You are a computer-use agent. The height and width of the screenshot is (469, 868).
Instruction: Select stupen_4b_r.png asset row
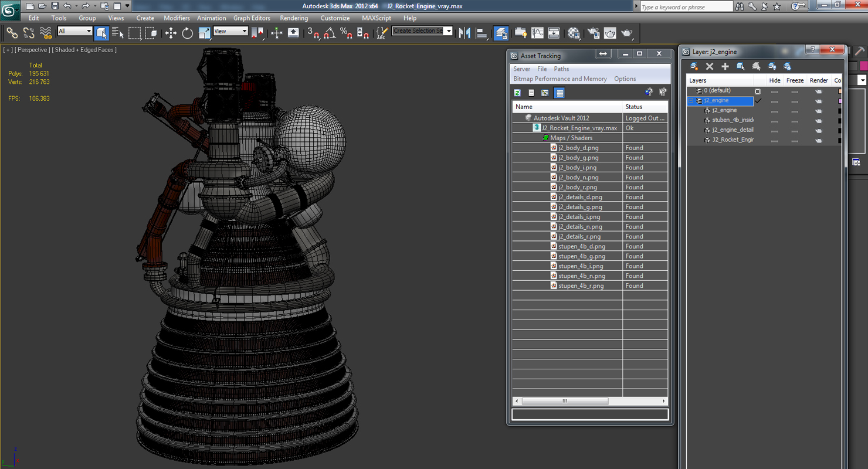(x=590, y=286)
